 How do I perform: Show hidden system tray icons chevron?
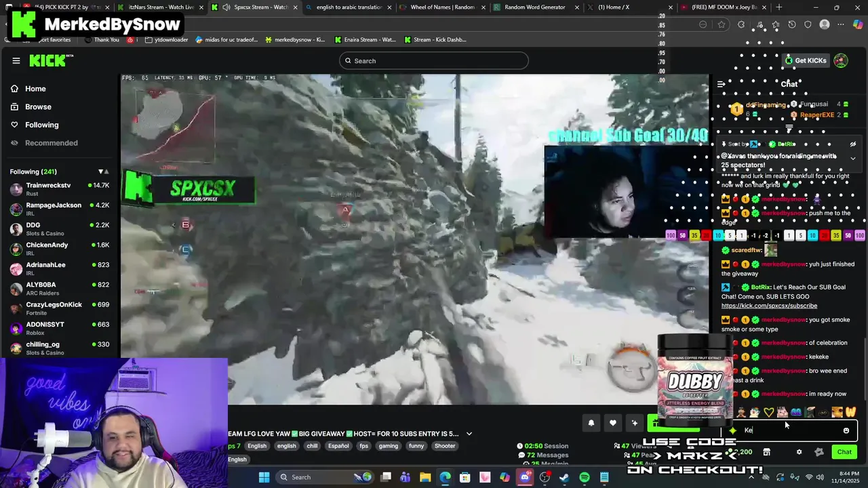(x=751, y=477)
